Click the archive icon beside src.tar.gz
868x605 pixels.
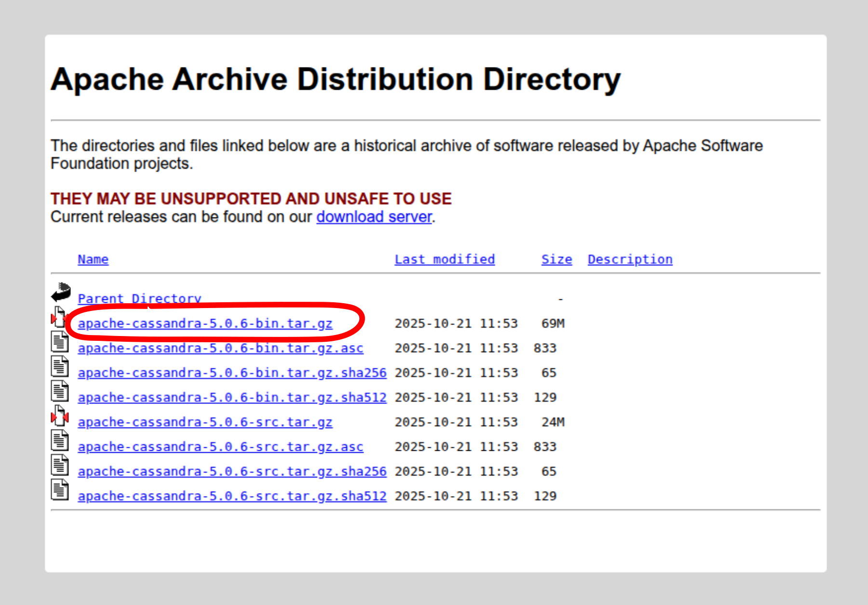tap(60, 416)
